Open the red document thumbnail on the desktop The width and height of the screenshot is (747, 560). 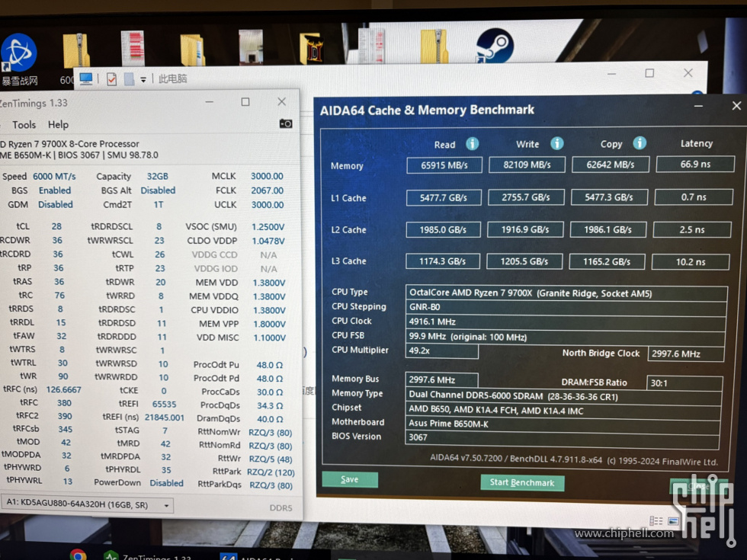pyautogui.click(x=133, y=47)
